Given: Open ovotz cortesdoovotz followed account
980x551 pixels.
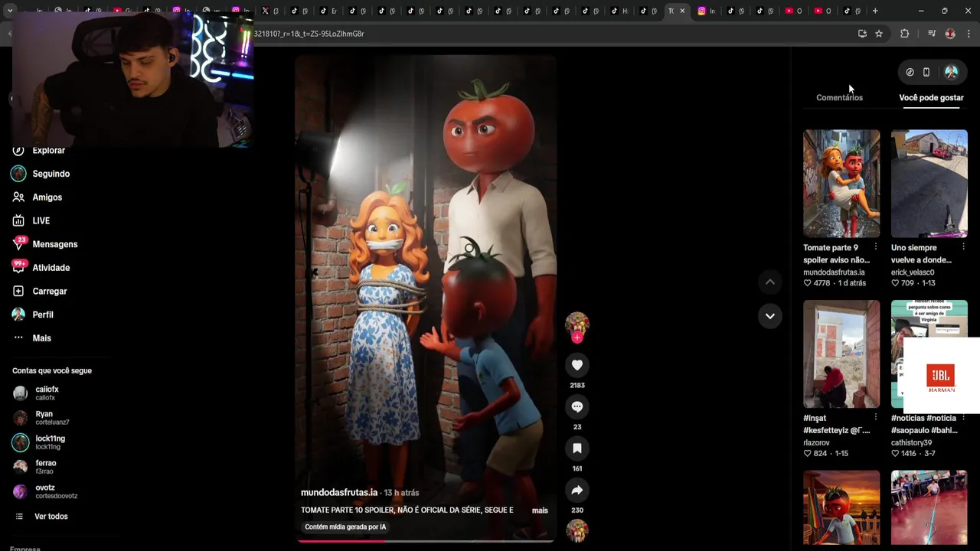Looking at the screenshot, I should 45,491.
